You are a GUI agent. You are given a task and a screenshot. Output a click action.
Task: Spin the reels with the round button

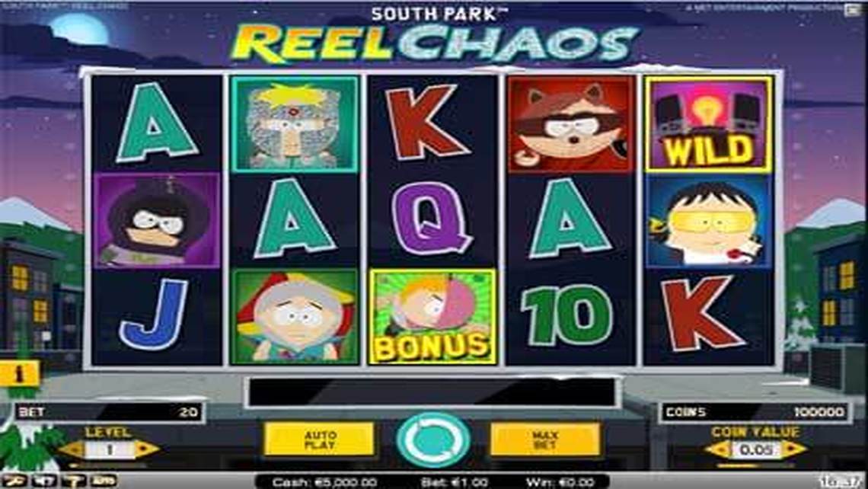(x=433, y=439)
